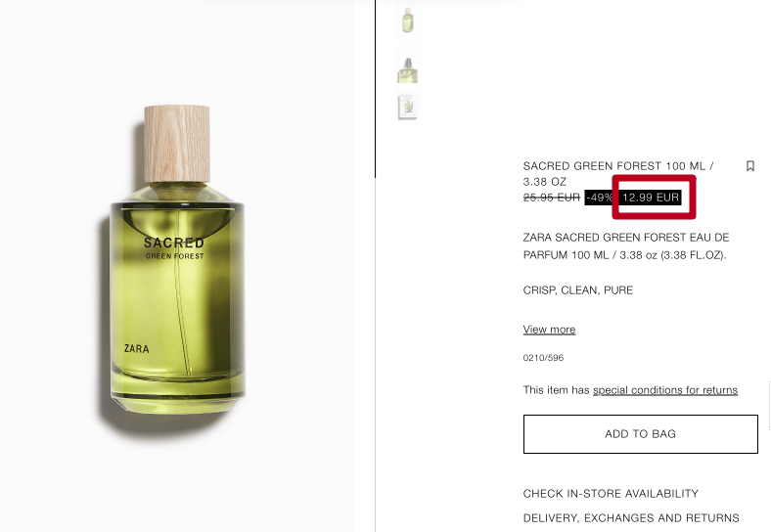Expand Delivery, Exchanges and Returns
The height and width of the screenshot is (532, 771).
tap(631, 518)
